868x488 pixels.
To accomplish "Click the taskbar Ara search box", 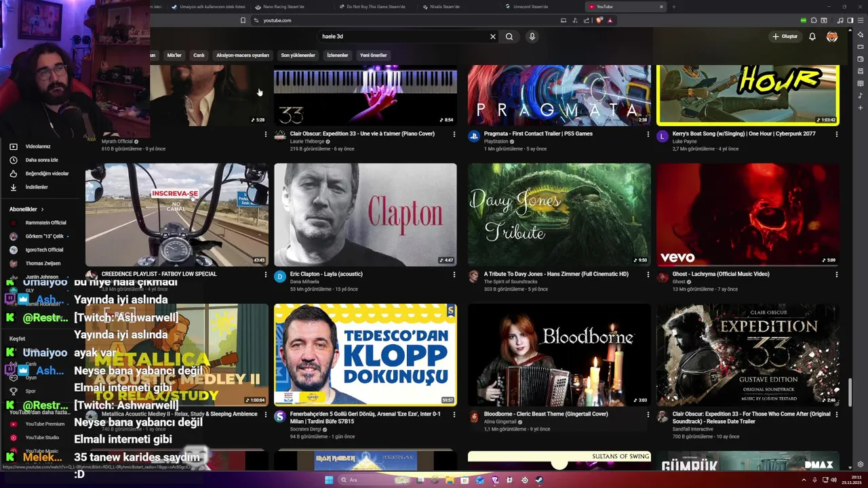I will coord(375,480).
